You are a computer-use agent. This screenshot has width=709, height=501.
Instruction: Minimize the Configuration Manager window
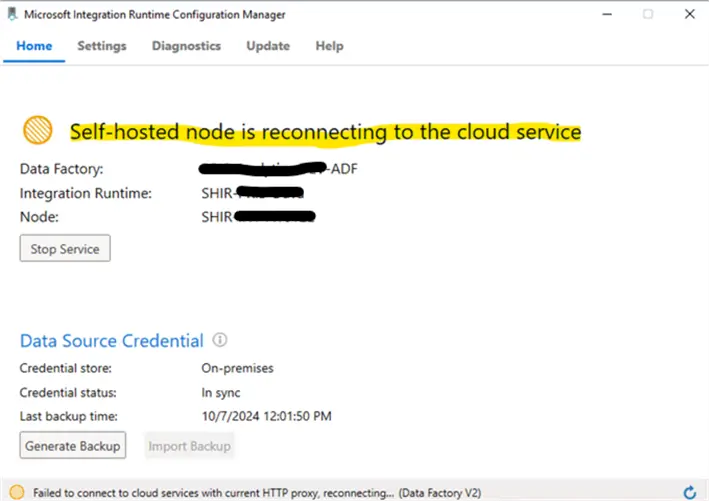[x=607, y=14]
